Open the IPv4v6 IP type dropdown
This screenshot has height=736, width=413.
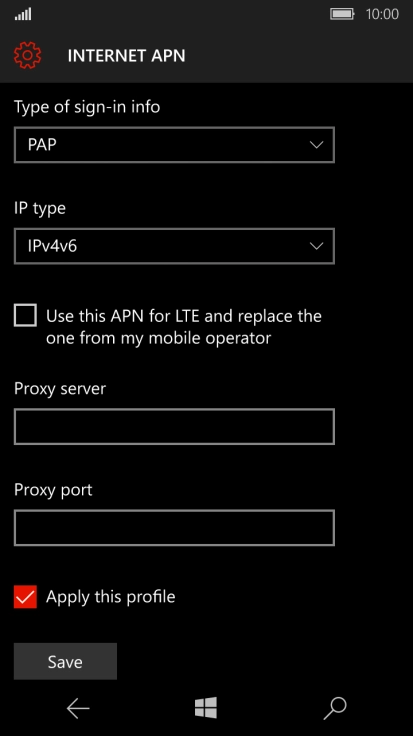pos(174,246)
